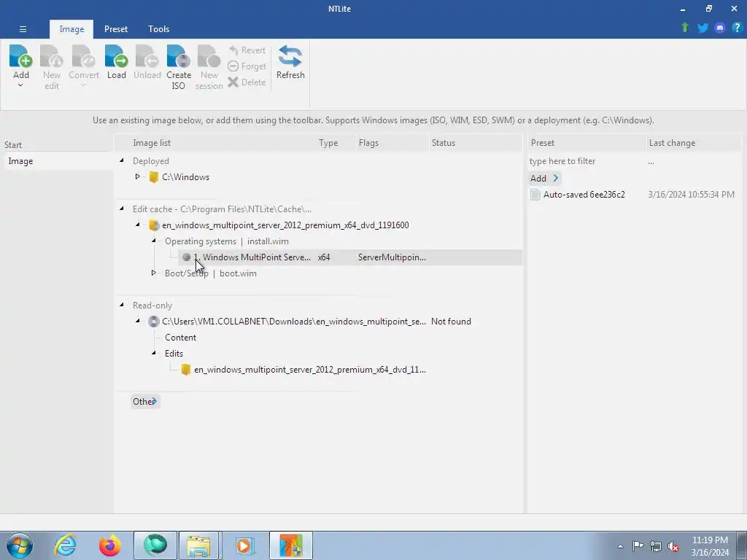Click the Status column header
The width and height of the screenshot is (747, 560).
click(x=476, y=143)
